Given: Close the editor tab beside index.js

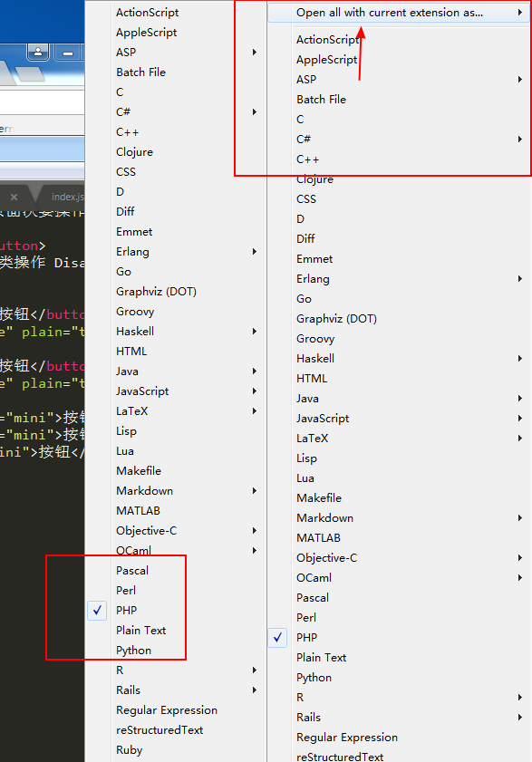Looking at the screenshot, I should [15, 197].
